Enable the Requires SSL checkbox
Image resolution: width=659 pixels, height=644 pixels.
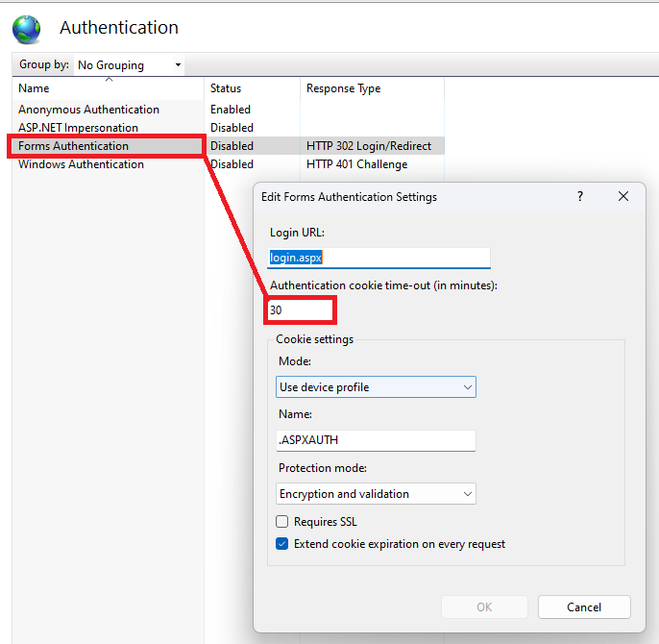pos(282,522)
